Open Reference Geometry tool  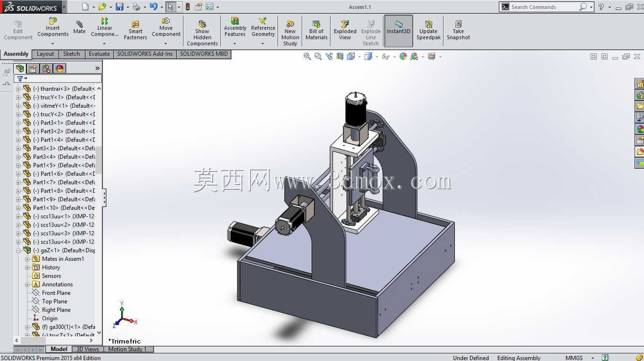[263, 27]
